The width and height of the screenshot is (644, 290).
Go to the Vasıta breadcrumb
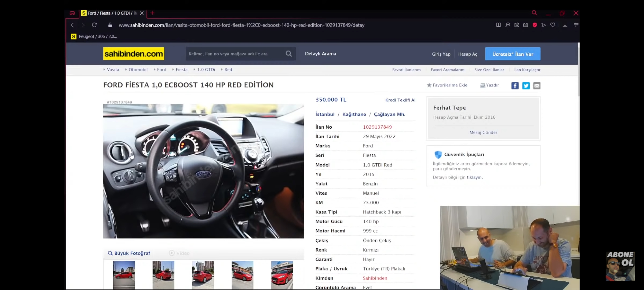tap(113, 70)
